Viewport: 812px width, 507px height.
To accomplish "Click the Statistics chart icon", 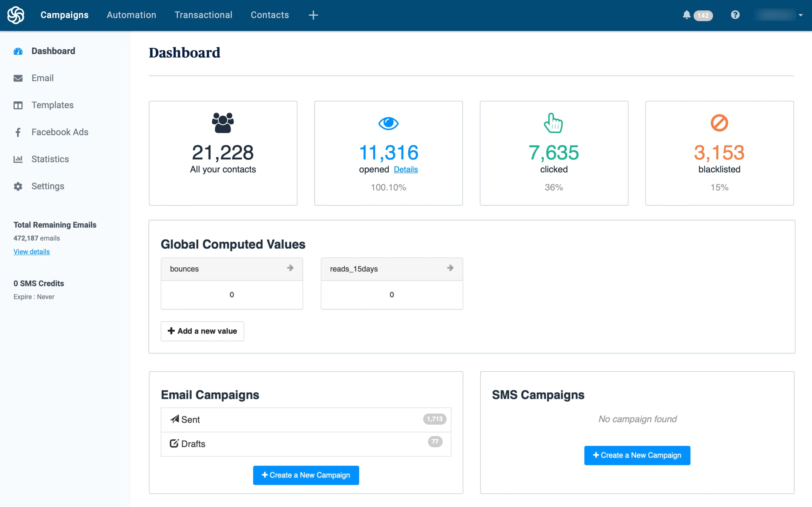I will (18, 159).
